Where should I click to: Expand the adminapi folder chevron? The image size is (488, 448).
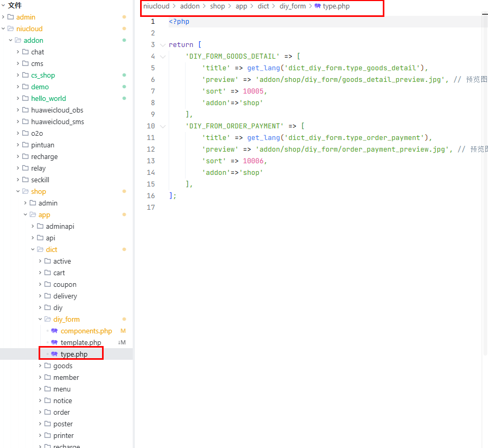(33, 227)
